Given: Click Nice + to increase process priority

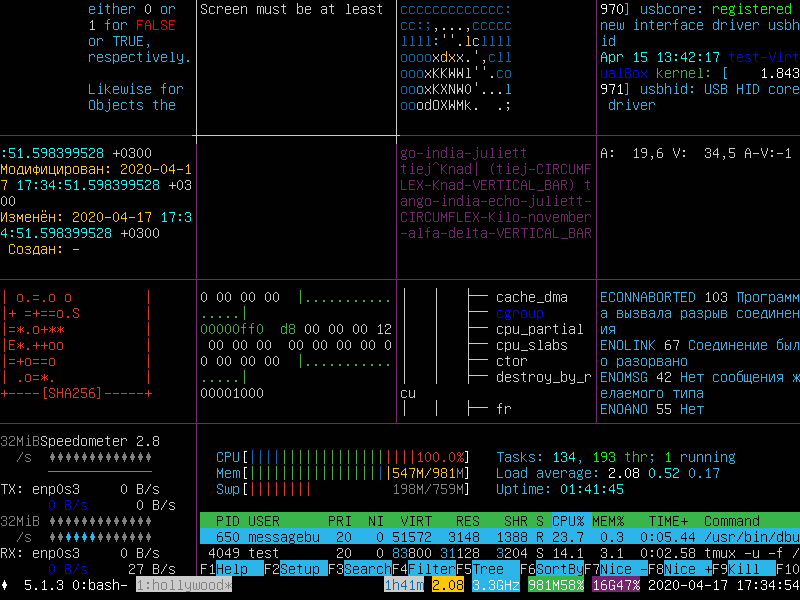Looking at the screenshot, I should (688, 568).
